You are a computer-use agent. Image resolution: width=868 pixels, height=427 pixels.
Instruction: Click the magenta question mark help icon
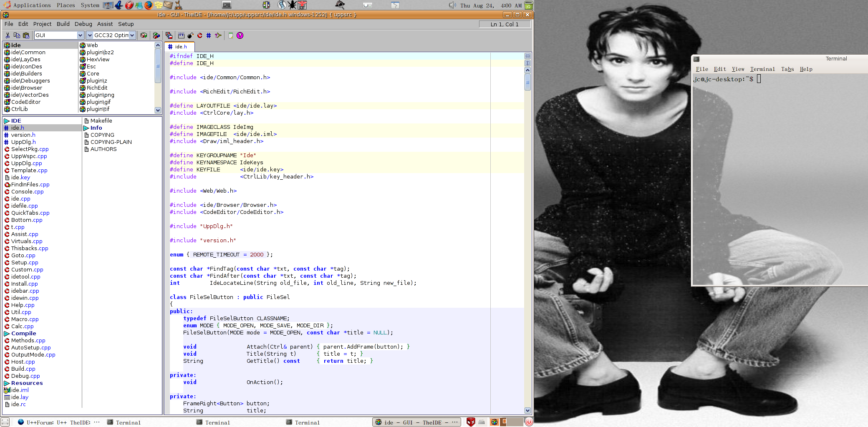(240, 35)
